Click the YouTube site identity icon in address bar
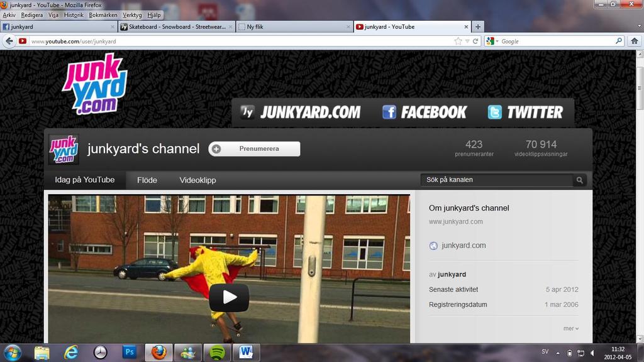Image resolution: width=644 pixels, height=362 pixels. (23, 41)
